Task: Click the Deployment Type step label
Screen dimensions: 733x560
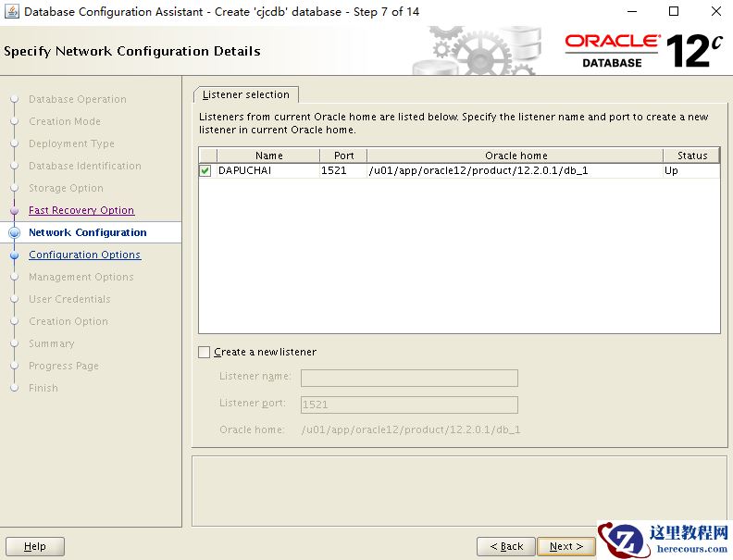Action: click(x=71, y=143)
